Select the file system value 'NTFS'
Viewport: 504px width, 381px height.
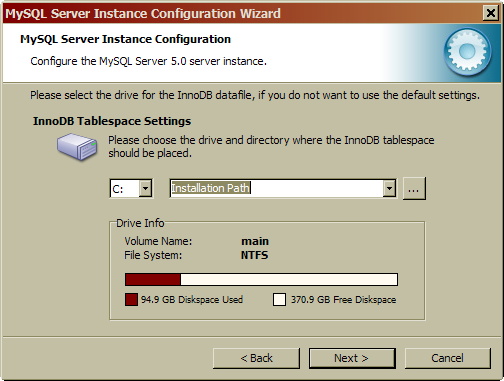[255, 255]
